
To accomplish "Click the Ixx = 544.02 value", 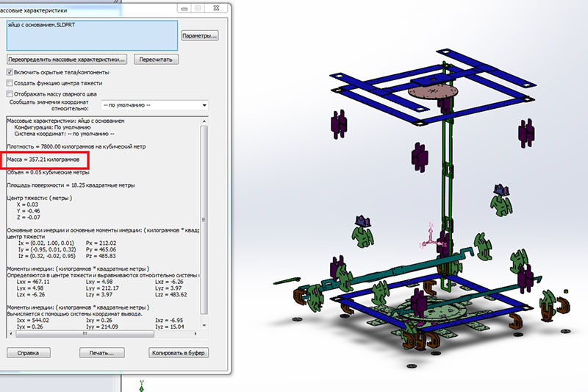I will coord(33,321).
